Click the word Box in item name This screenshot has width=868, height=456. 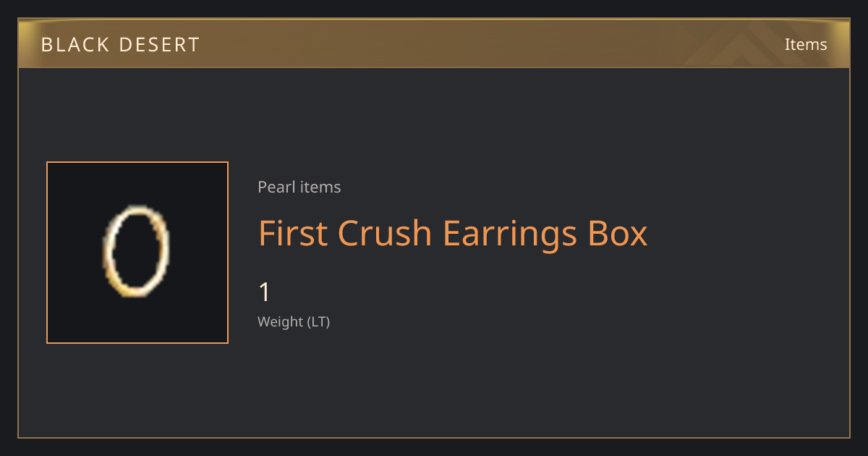pyautogui.click(x=618, y=233)
